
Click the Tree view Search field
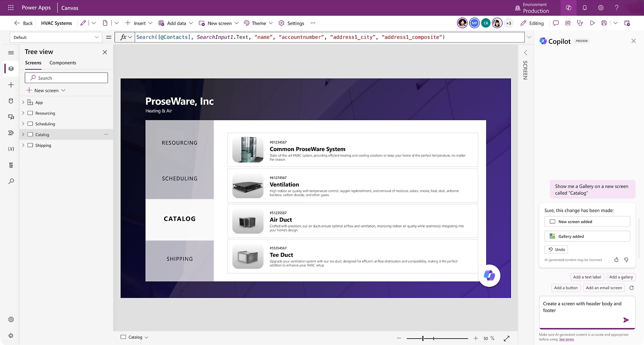click(66, 78)
